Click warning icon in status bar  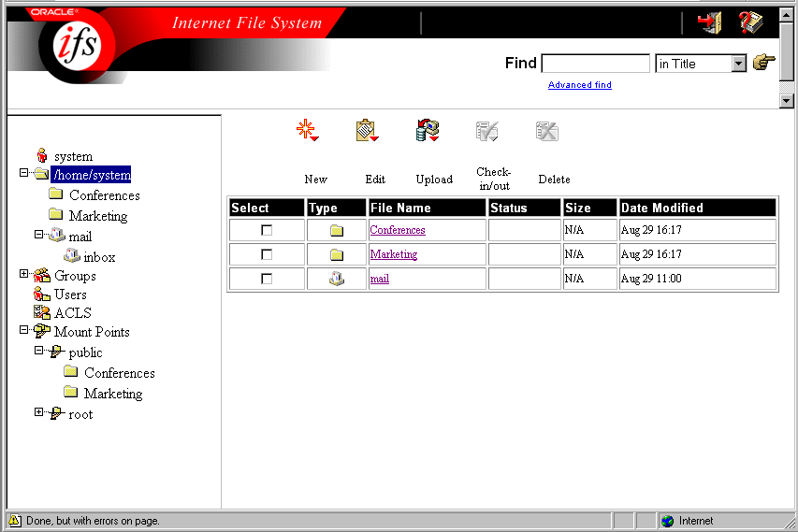(x=15, y=520)
